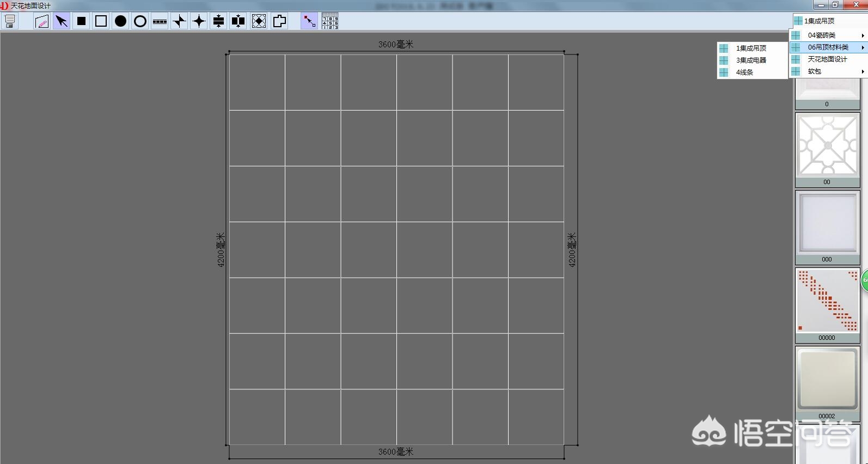Click the numeric keypad grid icon
Viewport: 868px width, 464px height.
[329, 21]
